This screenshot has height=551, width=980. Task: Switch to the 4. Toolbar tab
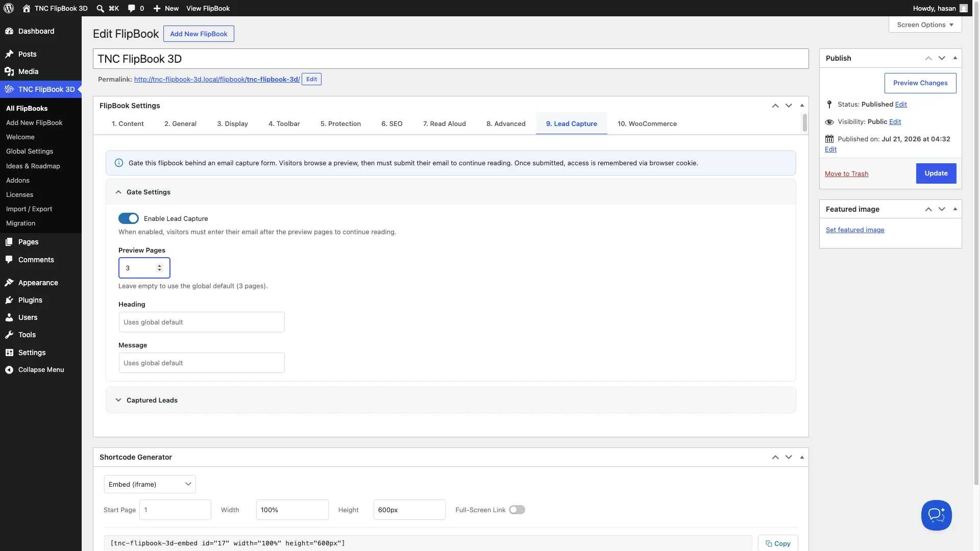pos(284,123)
